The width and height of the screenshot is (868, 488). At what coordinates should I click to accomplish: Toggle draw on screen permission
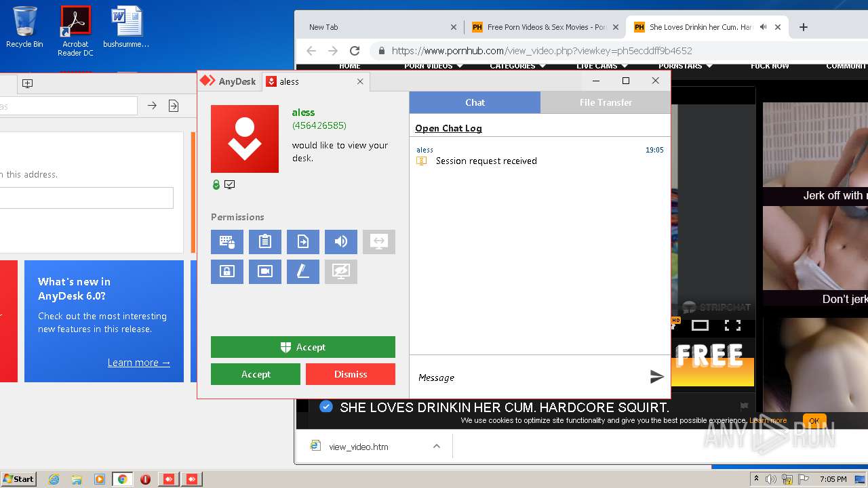click(x=303, y=272)
